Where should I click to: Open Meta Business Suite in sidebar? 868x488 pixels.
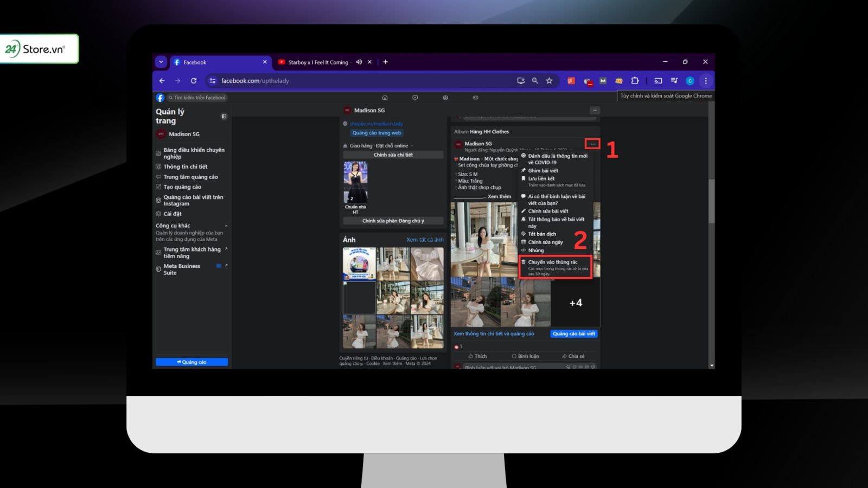coord(182,269)
